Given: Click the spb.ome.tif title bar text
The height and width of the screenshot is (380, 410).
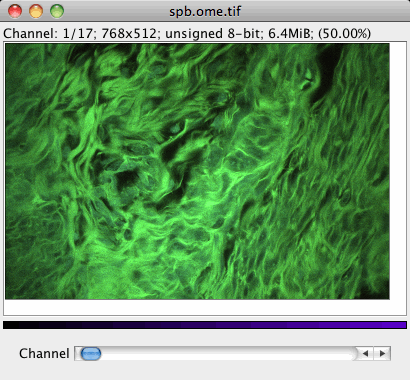Looking at the screenshot, I should (x=205, y=11).
